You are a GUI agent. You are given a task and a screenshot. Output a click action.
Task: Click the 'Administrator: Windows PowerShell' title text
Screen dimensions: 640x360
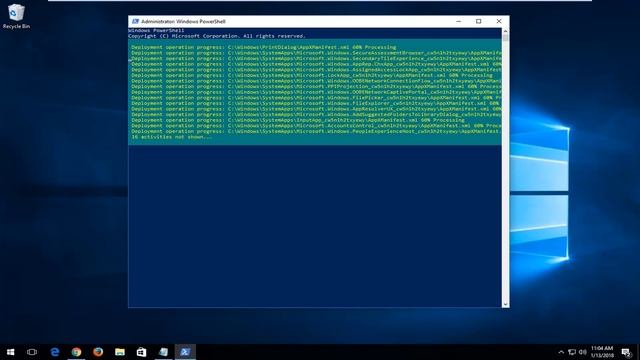pos(183,21)
